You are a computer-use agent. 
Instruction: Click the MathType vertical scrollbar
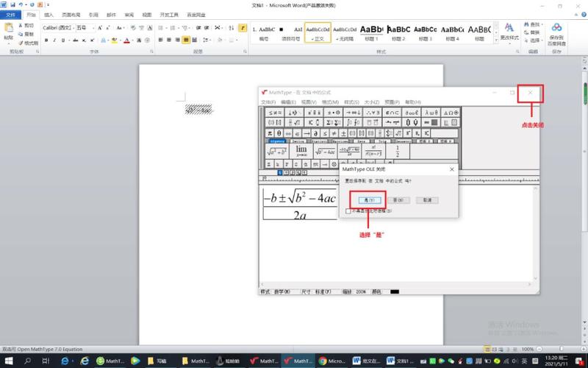coord(536,233)
